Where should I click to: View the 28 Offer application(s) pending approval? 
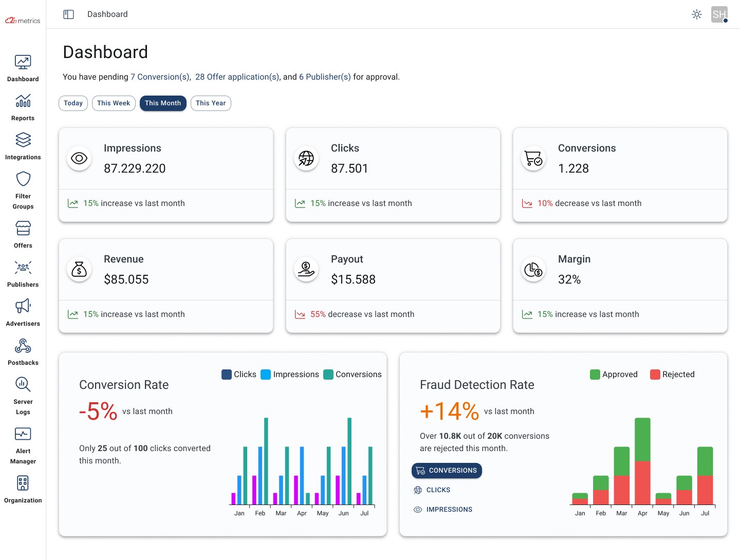coord(237,77)
